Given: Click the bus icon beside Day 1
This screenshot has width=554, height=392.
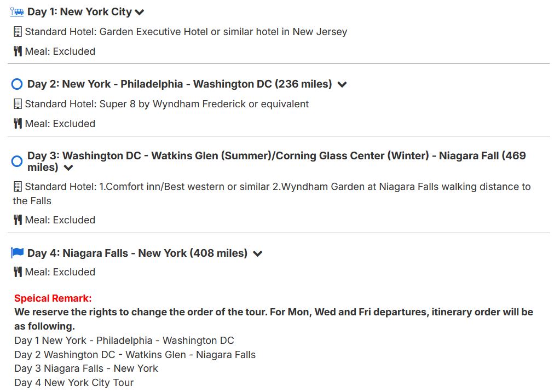Looking at the screenshot, I should tap(17, 11).
